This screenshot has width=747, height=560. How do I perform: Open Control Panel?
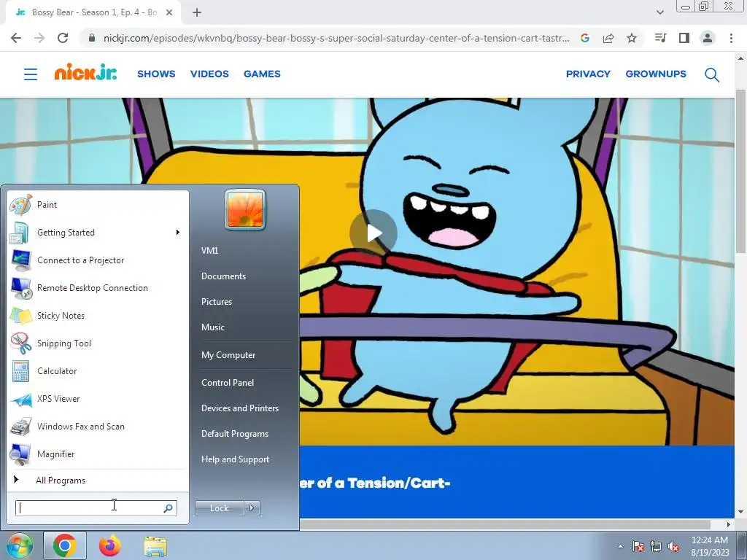pos(228,383)
